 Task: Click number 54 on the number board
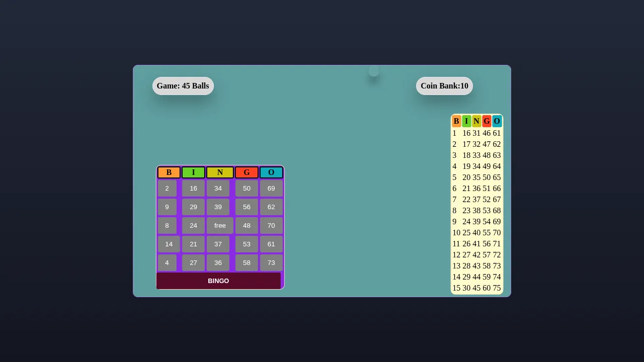(487, 222)
